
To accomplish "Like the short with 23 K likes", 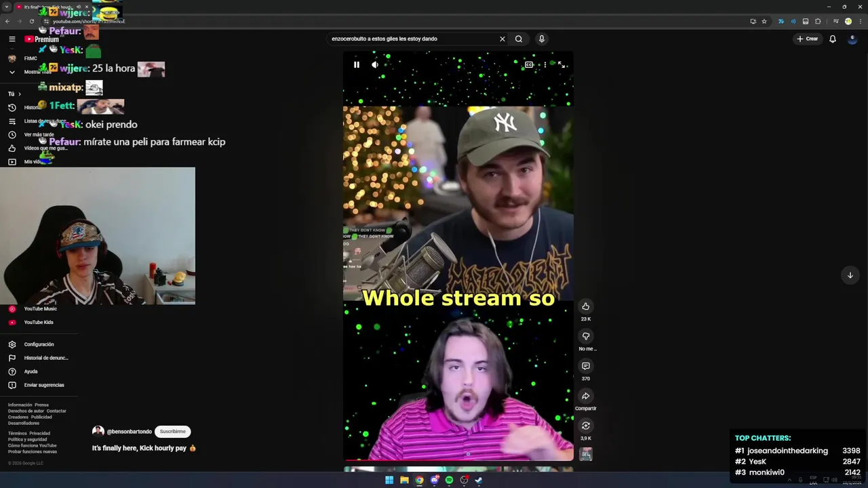I will (586, 306).
